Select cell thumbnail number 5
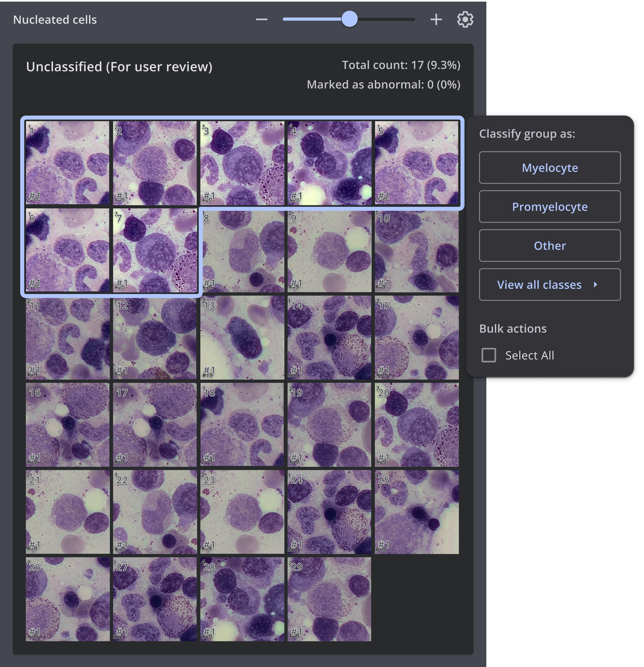644x667 pixels. (417, 163)
